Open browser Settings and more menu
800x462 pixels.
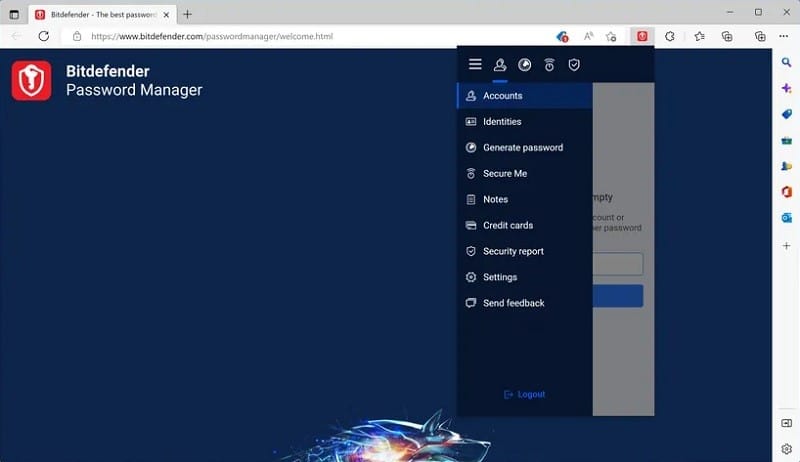(784, 36)
